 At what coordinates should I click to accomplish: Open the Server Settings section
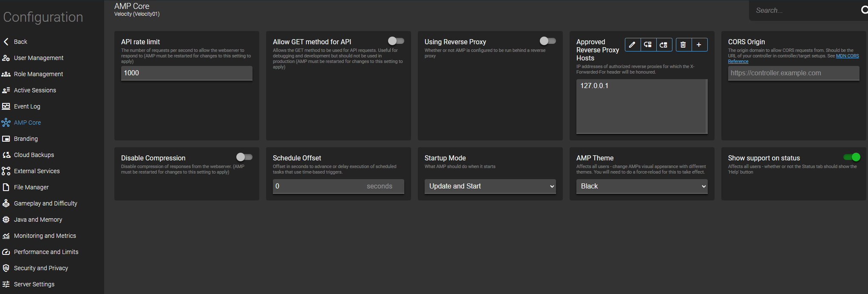point(34,284)
